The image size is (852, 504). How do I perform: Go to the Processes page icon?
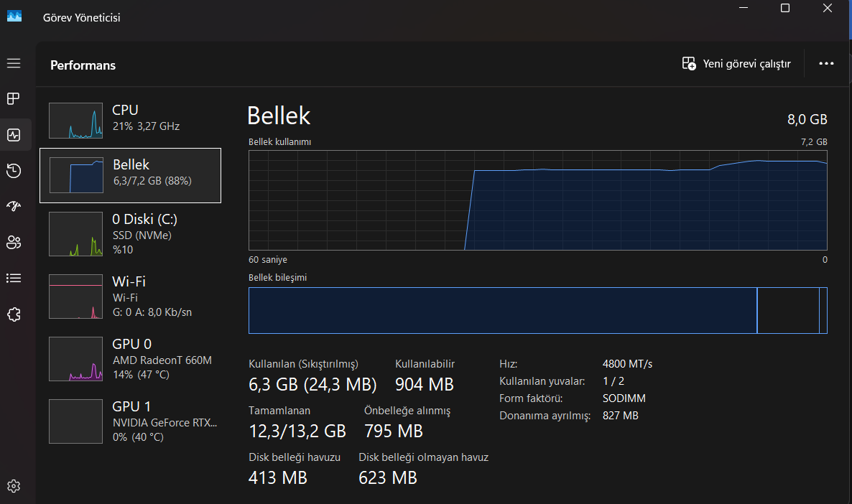pos(14,99)
